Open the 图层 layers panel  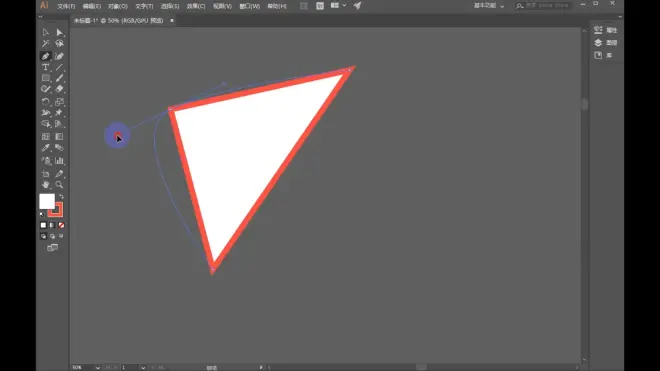pyautogui.click(x=606, y=43)
